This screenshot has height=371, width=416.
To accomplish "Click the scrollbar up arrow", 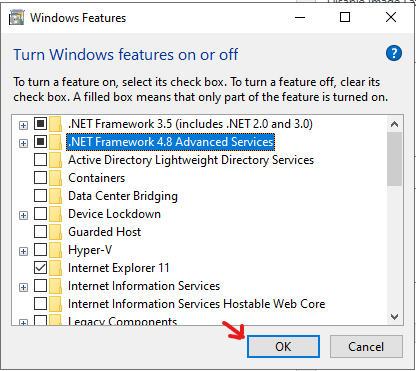I will (395, 124).
